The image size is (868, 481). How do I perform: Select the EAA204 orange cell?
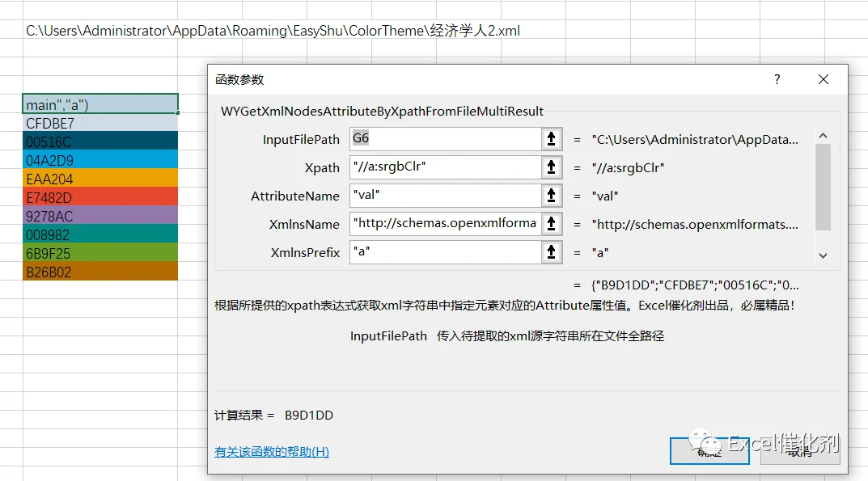coord(100,178)
